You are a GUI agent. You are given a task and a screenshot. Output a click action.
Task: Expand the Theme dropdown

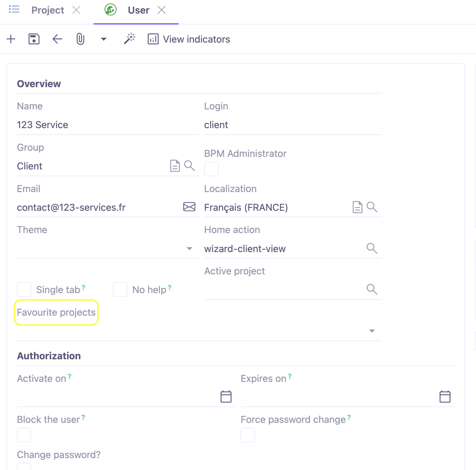pos(190,249)
